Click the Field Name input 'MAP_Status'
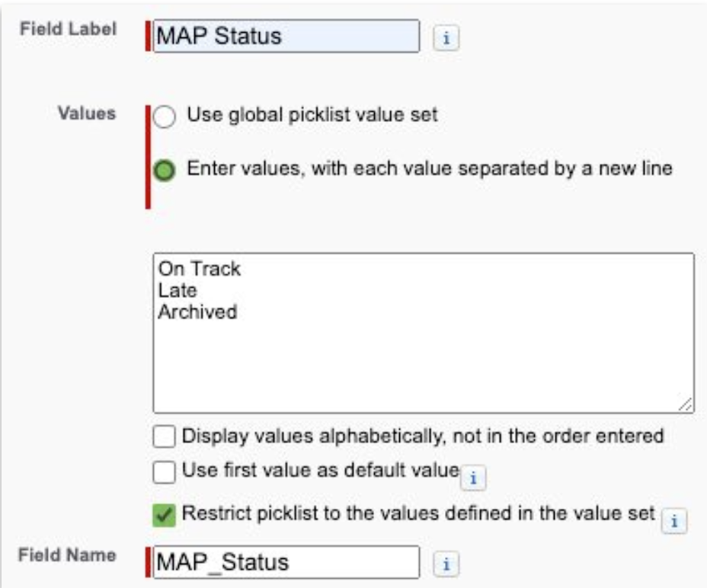 pyautogui.click(x=286, y=562)
